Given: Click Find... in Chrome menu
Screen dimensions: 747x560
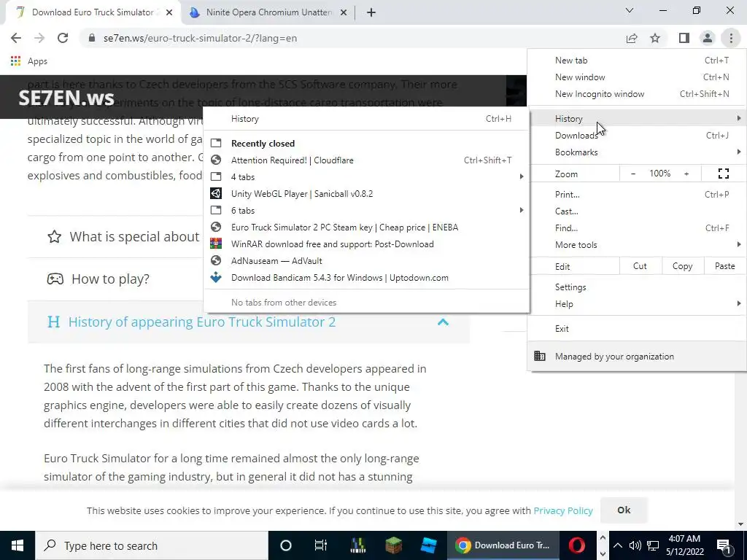Looking at the screenshot, I should coord(637,228).
